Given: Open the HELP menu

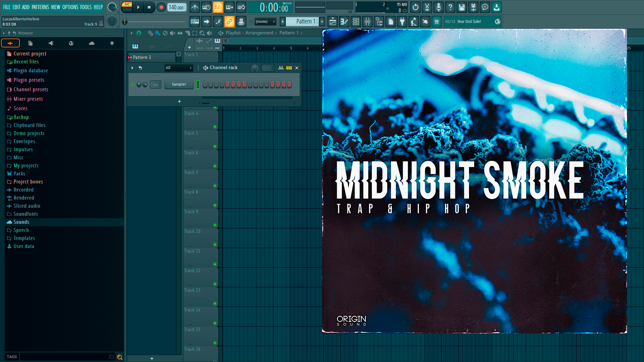Looking at the screenshot, I should (x=98, y=7).
